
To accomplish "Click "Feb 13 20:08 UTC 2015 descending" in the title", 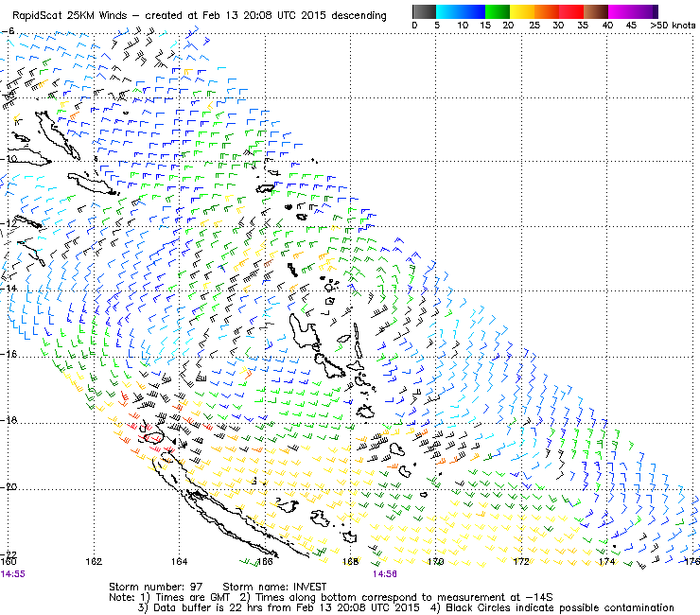I will pyautogui.click(x=294, y=15).
